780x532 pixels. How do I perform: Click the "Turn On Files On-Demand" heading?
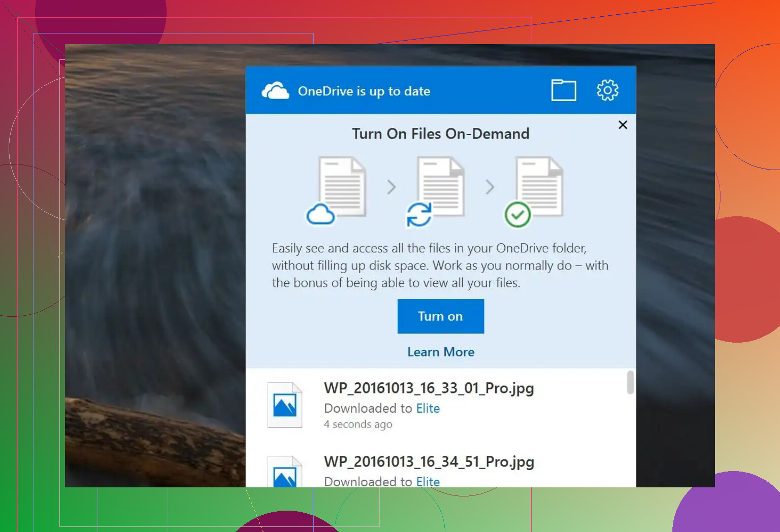[441, 134]
